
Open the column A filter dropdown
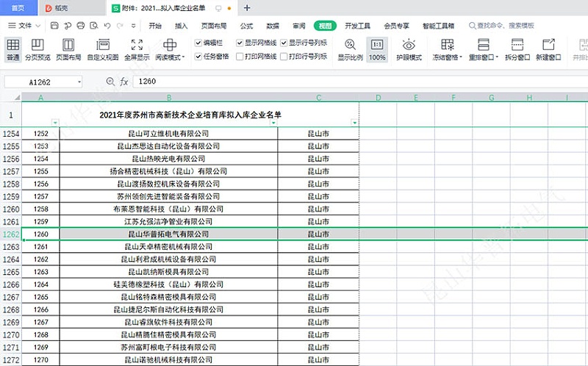click(56, 123)
